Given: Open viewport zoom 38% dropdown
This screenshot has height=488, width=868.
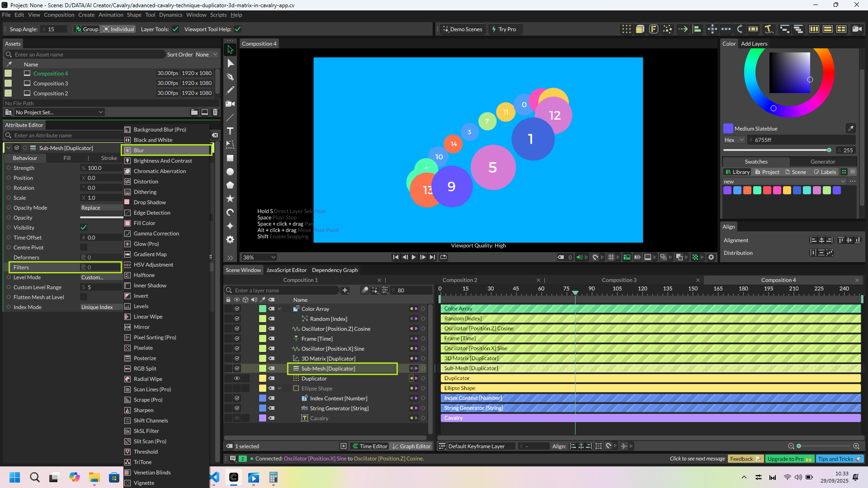Looking at the screenshot, I should [x=259, y=257].
